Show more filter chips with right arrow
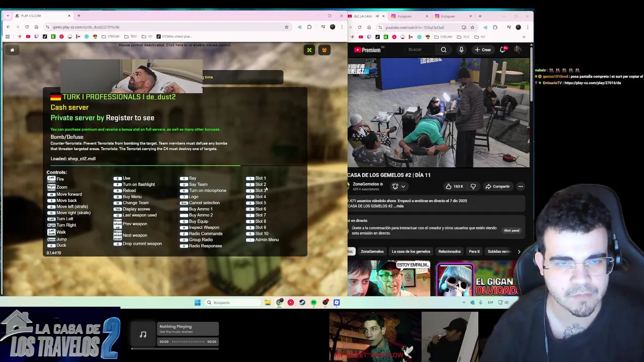Image resolution: width=644 pixels, height=362 pixels. coord(519,251)
